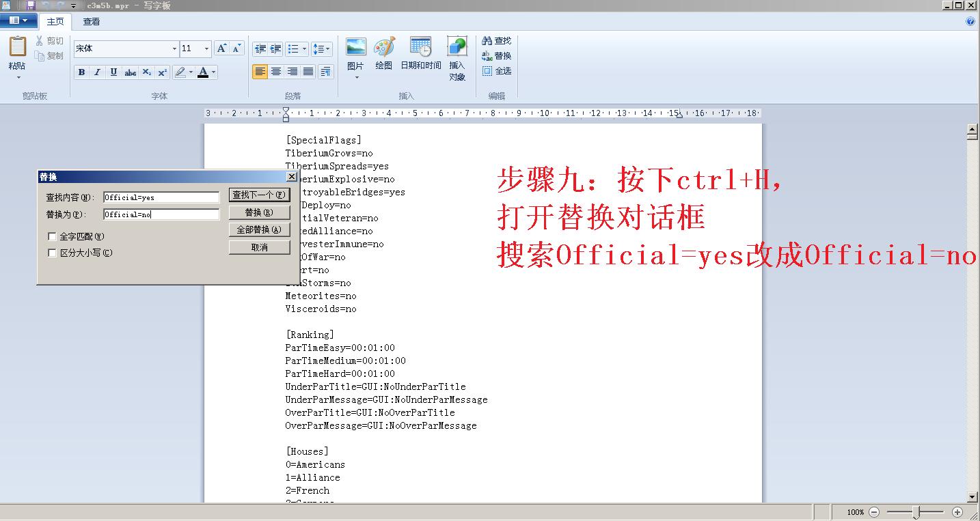Click the replace with (替换为) input field
Image resolution: width=980 pixels, height=521 pixels.
161,214
